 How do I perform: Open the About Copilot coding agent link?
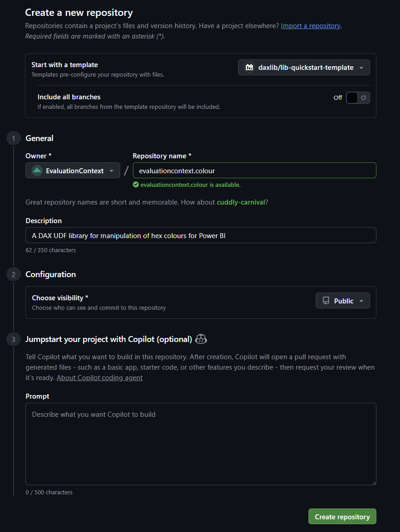[99, 378]
